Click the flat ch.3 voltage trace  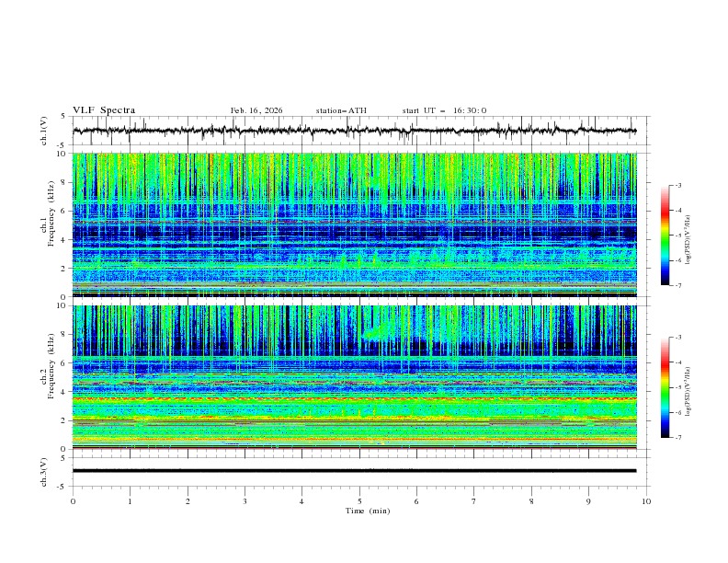click(358, 470)
